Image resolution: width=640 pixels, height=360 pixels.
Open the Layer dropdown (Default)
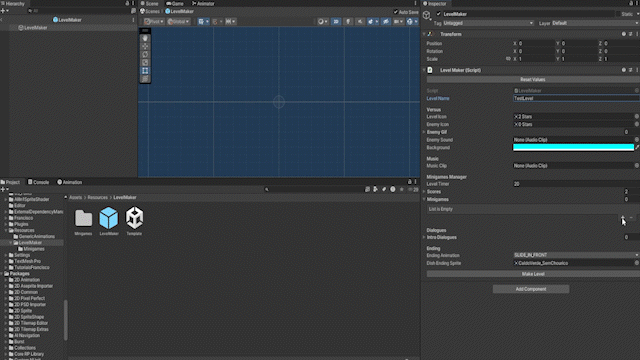pos(595,23)
